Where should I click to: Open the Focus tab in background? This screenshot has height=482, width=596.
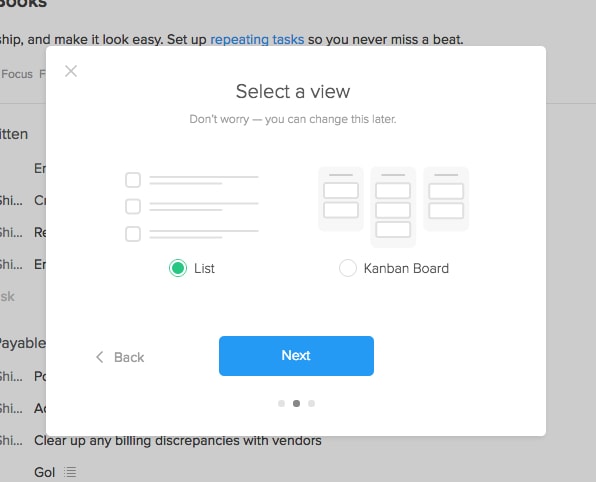(17, 74)
